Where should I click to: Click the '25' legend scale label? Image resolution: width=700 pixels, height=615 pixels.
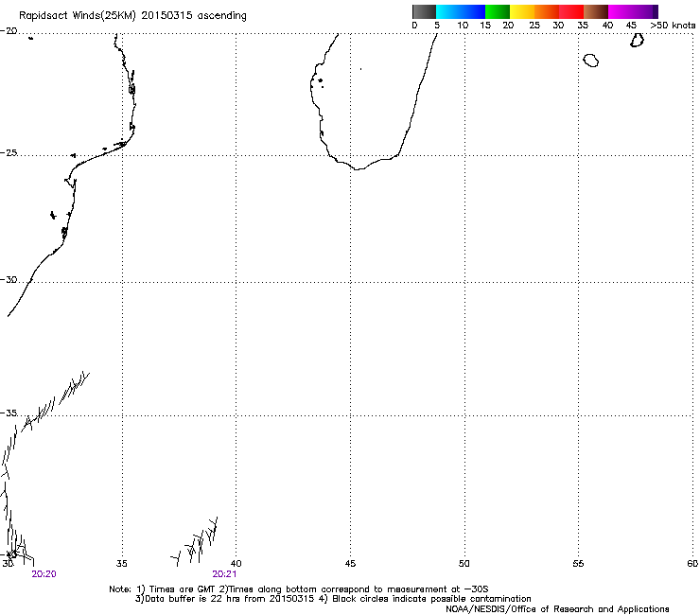pos(534,26)
